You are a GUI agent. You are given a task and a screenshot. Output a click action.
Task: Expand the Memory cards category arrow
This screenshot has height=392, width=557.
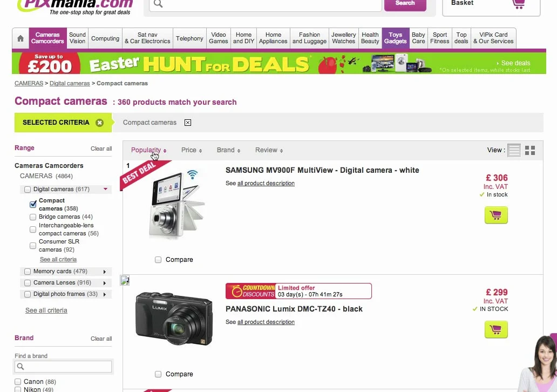[x=105, y=272]
